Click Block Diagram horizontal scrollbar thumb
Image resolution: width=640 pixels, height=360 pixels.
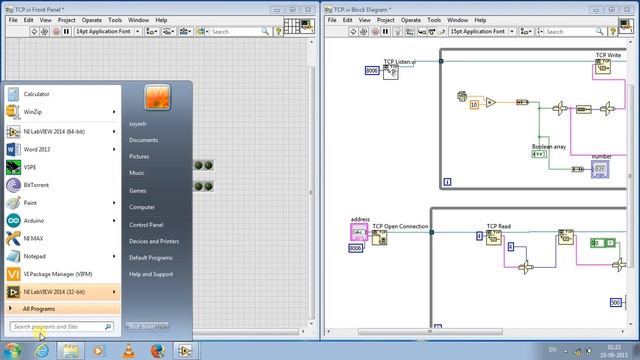430,332
